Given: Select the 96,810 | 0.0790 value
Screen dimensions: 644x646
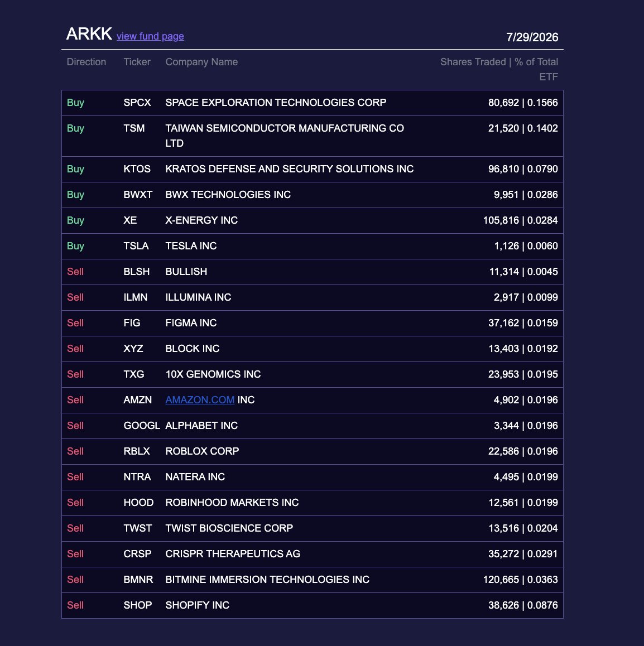Looking at the screenshot, I should 523,169.
